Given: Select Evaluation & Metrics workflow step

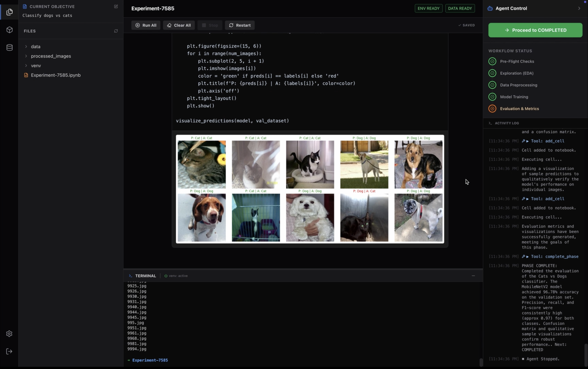Looking at the screenshot, I should coord(519,109).
